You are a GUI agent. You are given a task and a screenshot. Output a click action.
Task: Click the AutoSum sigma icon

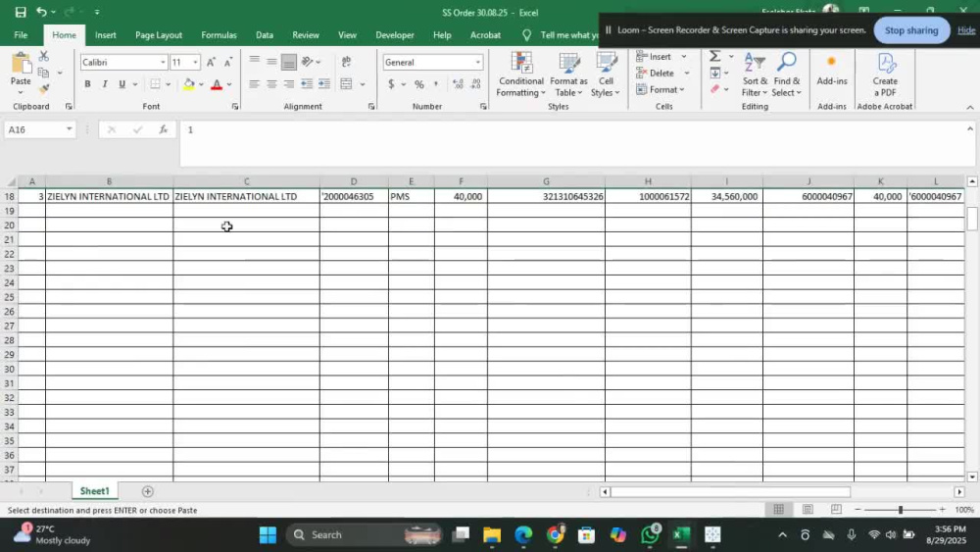coord(715,56)
